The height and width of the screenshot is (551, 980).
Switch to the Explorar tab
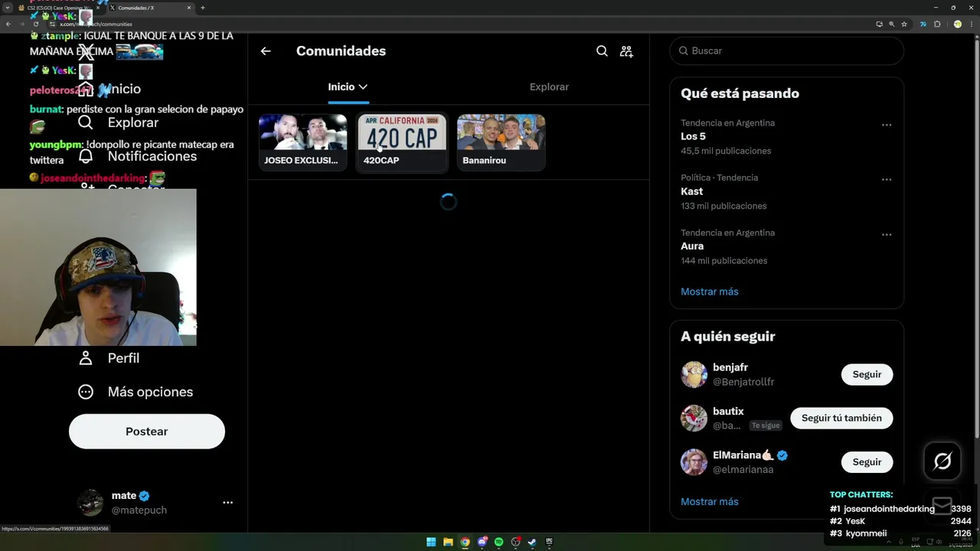pyautogui.click(x=549, y=87)
